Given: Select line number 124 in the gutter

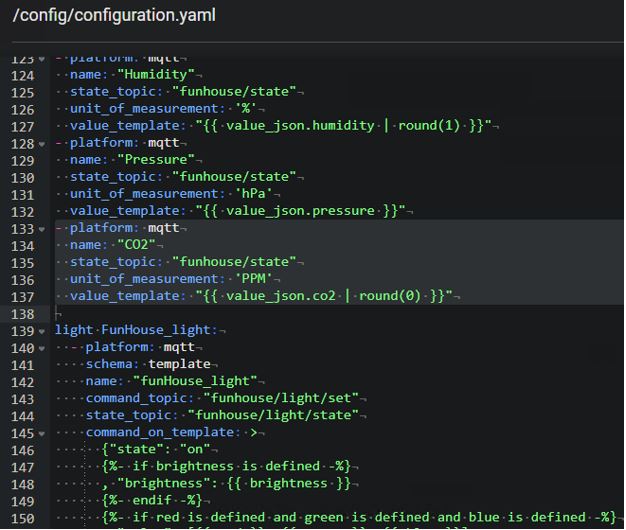Looking at the screenshot, I should pyautogui.click(x=22, y=75).
